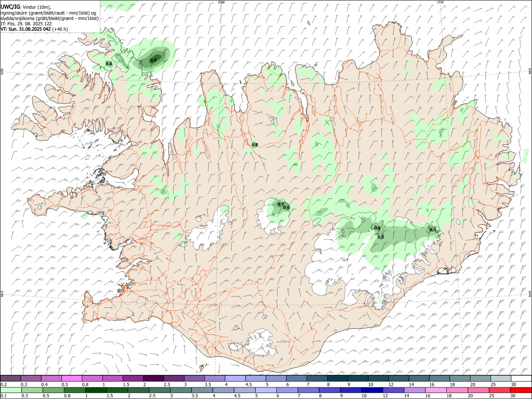Click the UWC/IG title in the header box
Image resolution: width=532 pixels, height=399 pixels.
(10, 7)
